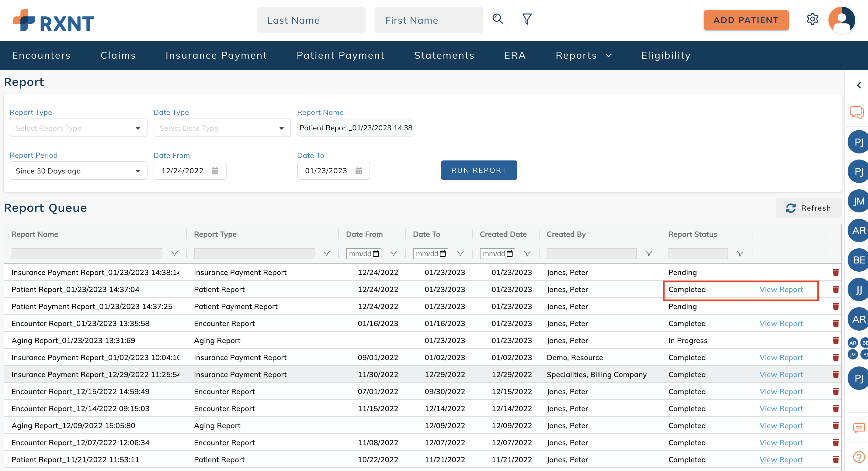Click the RXNT logo
868x471 pixels.
tap(54, 21)
